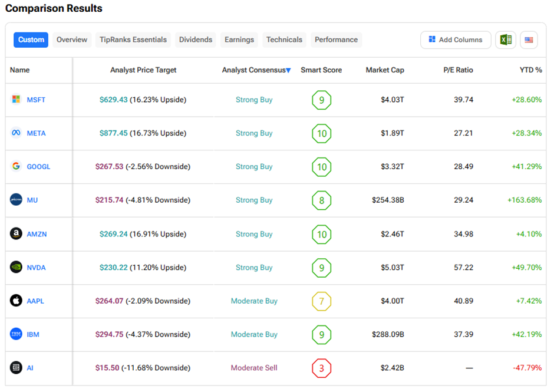The width and height of the screenshot is (554, 392).
Task: Click AI's red Smart Score 3 badge
Action: pos(321,368)
